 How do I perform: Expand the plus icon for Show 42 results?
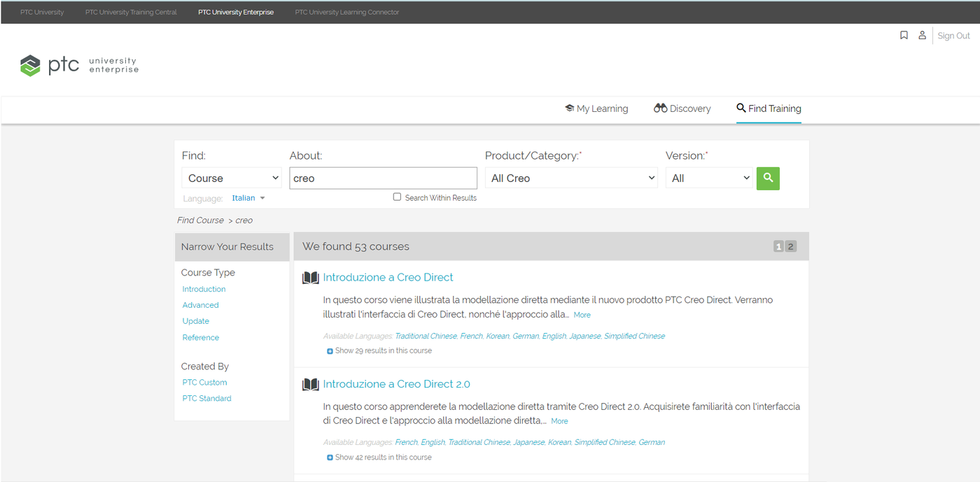[330, 458]
